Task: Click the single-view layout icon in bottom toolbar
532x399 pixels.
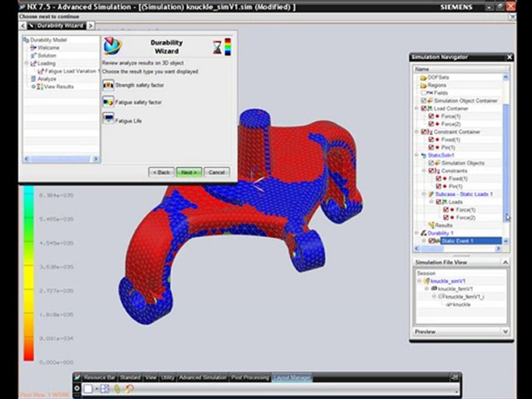Action: coord(88,389)
